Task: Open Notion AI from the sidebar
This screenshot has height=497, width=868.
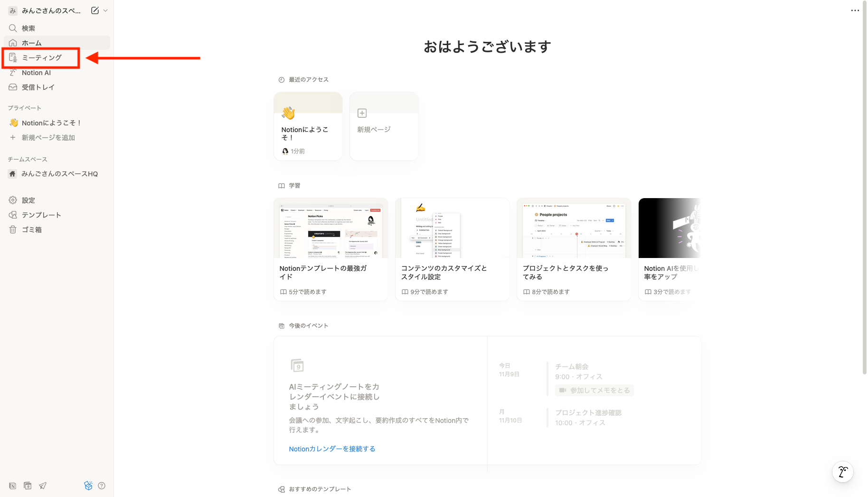Action: pos(36,72)
